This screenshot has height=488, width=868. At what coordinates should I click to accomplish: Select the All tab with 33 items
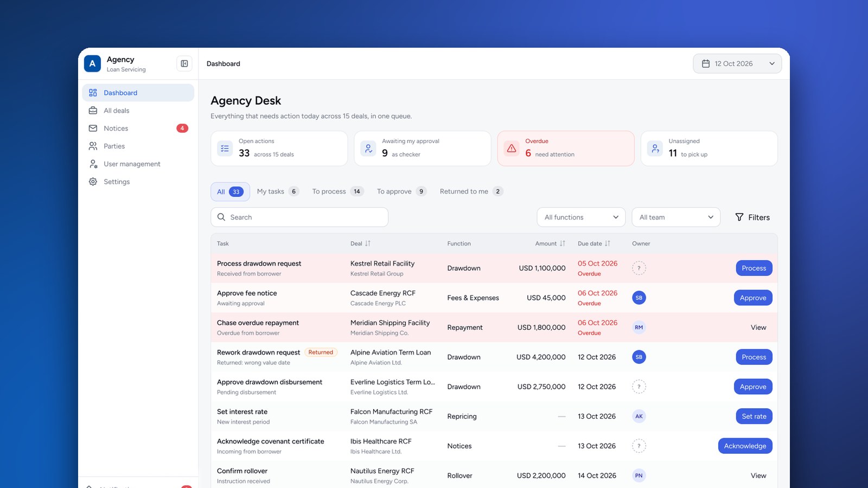coord(230,191)
